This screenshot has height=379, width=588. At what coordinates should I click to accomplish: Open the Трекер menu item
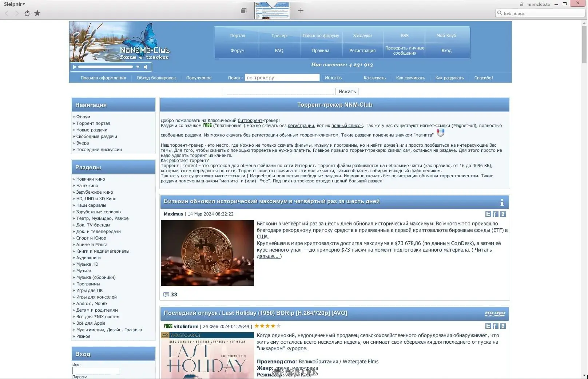pyautogui.click(x=279, y=36)
